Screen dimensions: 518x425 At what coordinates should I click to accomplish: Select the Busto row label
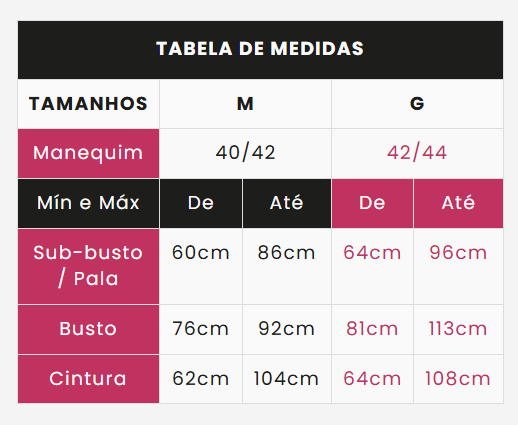88,329
